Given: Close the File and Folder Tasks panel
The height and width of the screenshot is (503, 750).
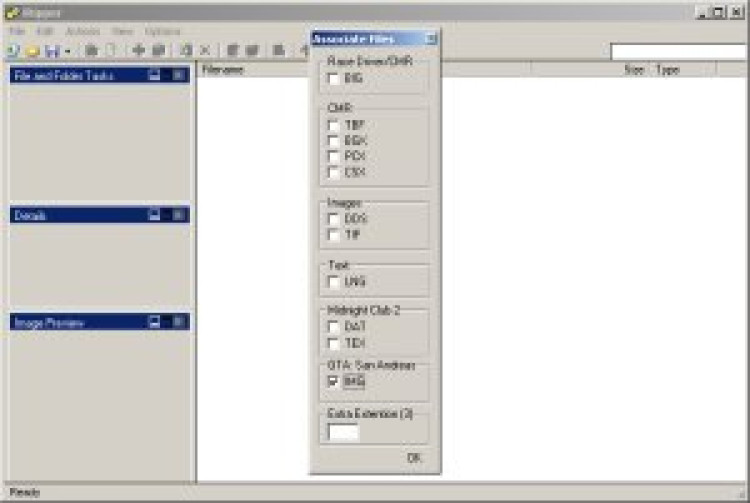Looking at the screenshot, I should (x=178, y=75).
